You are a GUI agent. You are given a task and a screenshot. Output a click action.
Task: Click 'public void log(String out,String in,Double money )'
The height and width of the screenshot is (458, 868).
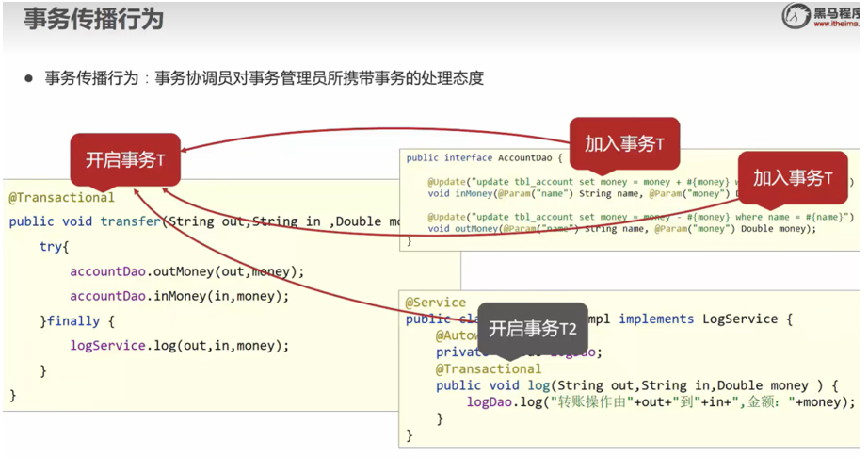point(637,385)
